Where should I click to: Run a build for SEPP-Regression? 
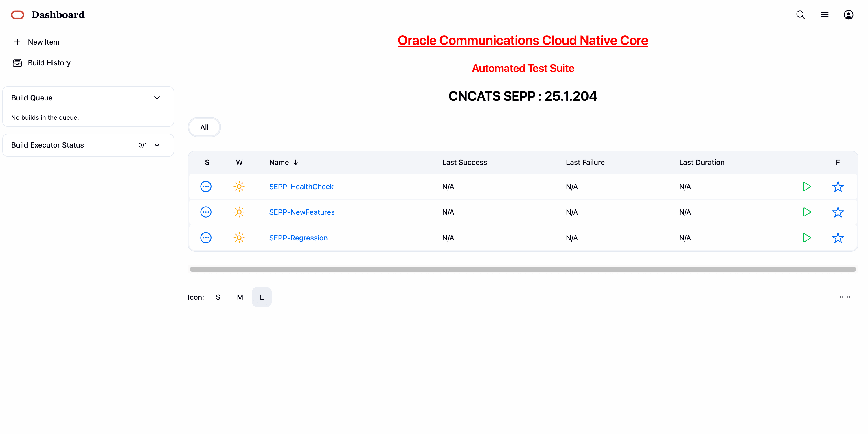click(807, 238)
